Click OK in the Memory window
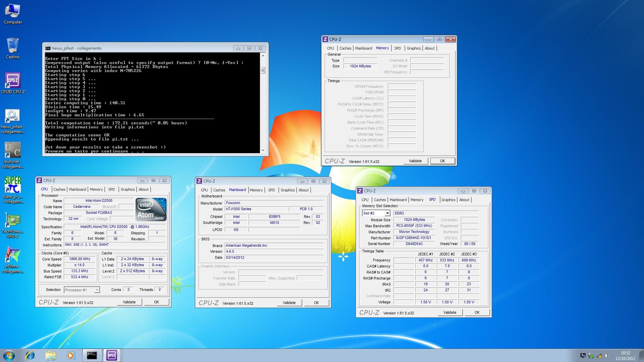The width and height of the screenshot is (644, 362). 442,161
